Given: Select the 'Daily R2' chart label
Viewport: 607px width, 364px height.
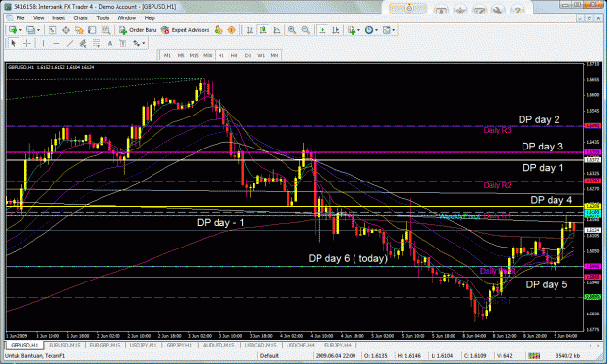Looking at the screenshot, I should point(497,185).
